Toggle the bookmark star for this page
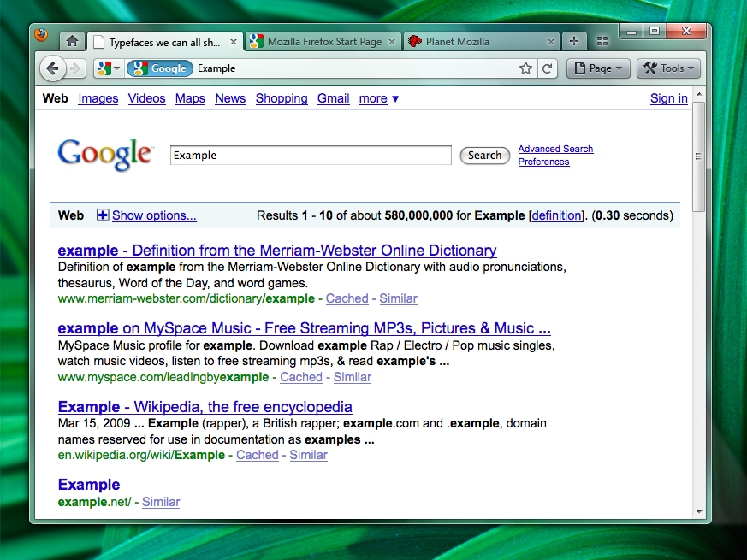This screenshot has height=560, width=747. 525,68
